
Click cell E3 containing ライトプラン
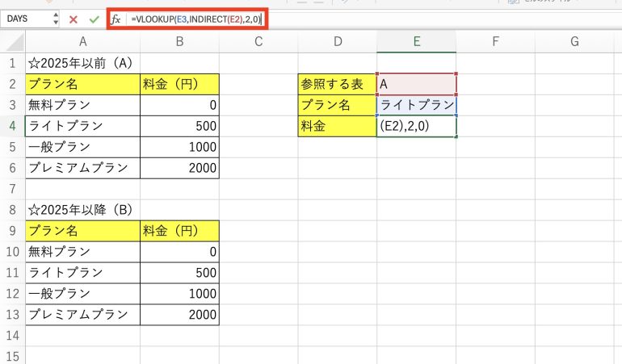point(416,105)
